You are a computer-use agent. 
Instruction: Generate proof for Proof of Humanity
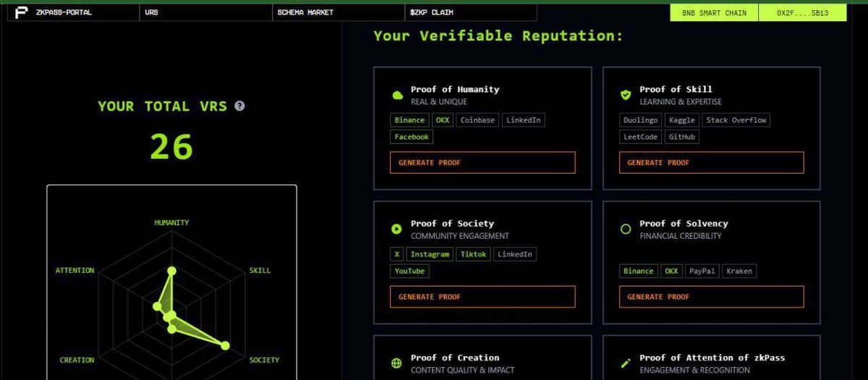[x=482, y=163]
